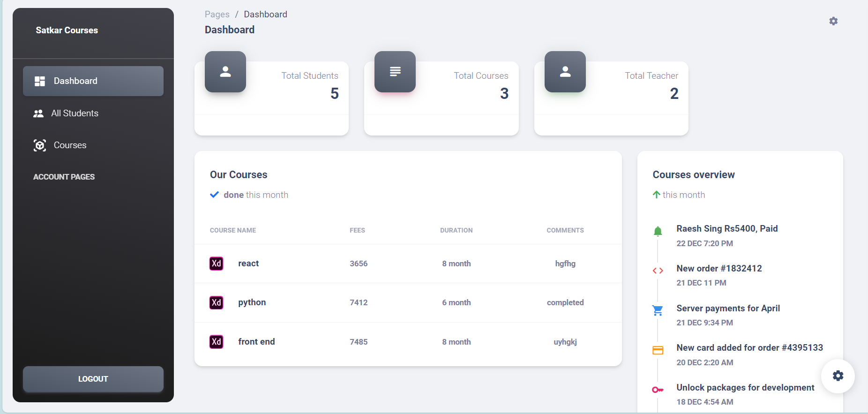Click the completed comment cell

[565, 302]
